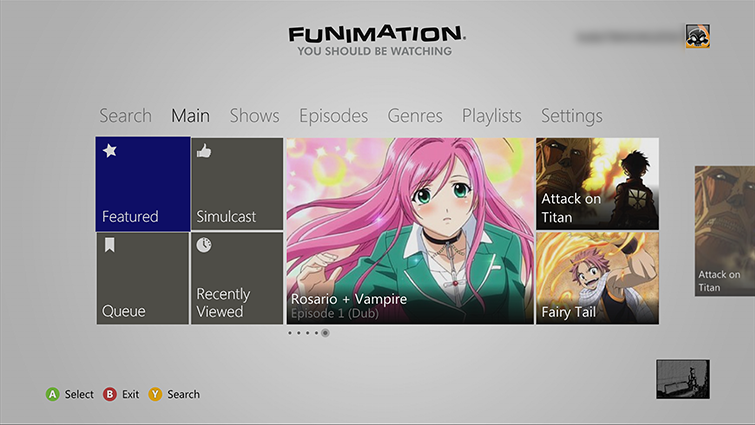755x425 pixels.
Task: Switch to the Shows tab
Action: point(254,116)
